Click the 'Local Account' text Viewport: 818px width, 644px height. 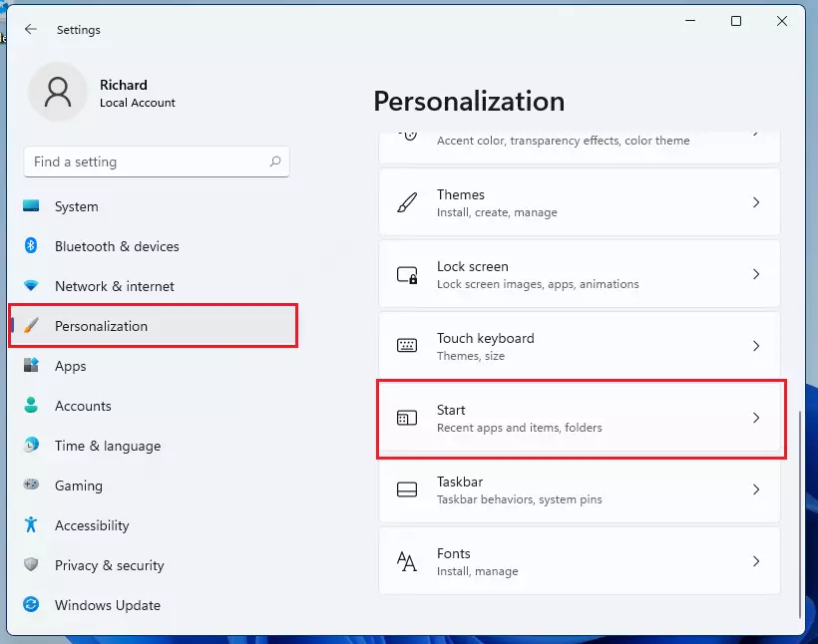coord(138,103)
